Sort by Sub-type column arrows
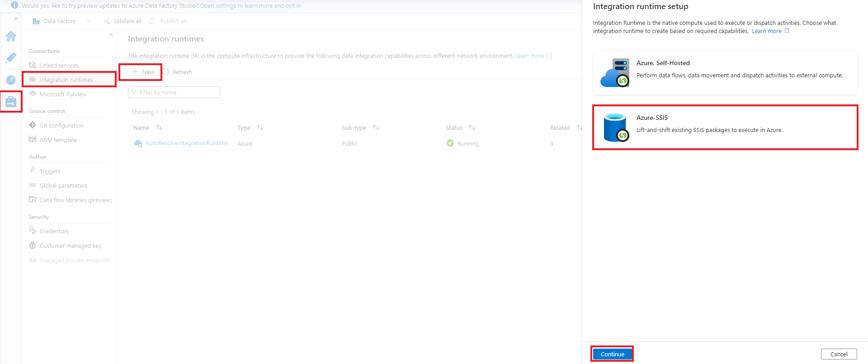 pyautogui.click(x=376, y=128)
